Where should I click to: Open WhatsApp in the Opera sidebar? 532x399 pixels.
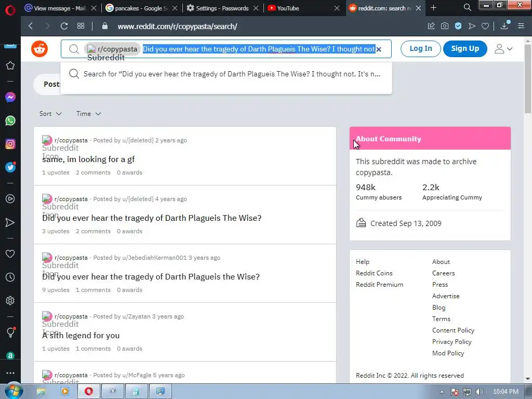coord(10,121)
